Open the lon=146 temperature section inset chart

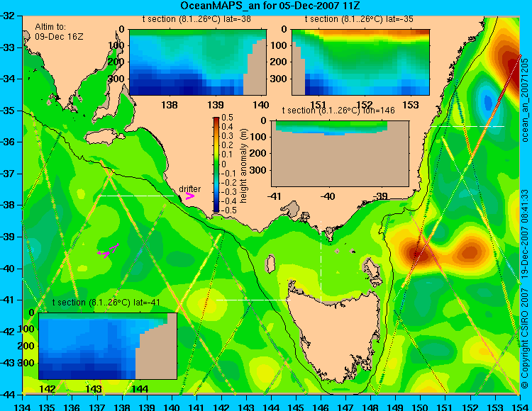coord(340,153)
